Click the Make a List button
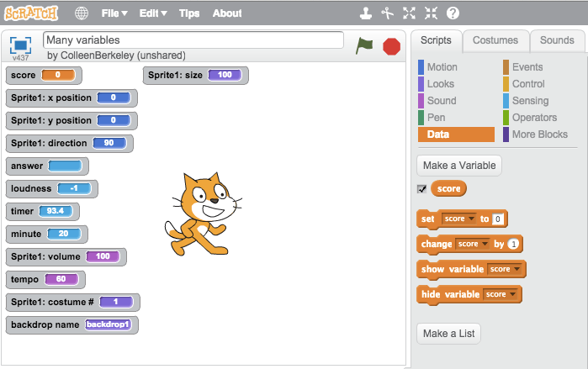Viewport: 588px width, 369px height. tap(448, 334)
